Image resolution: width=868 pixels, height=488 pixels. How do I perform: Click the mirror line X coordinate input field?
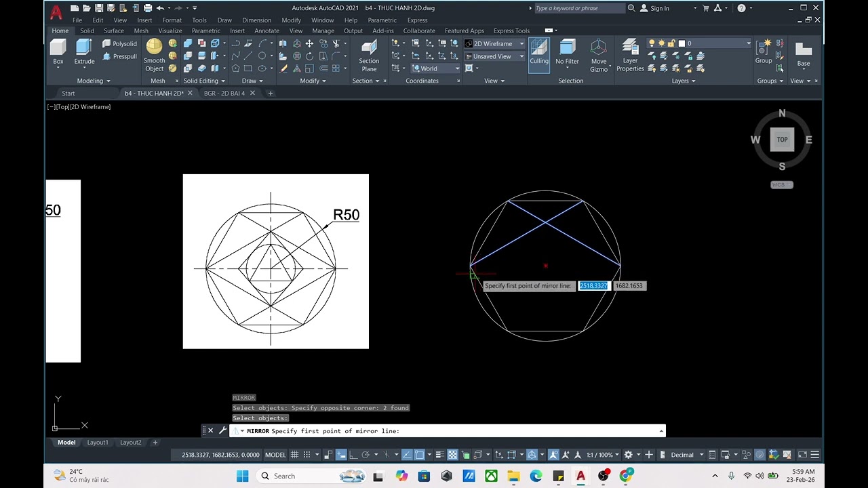pyautogui.click(x=593, y=285)
